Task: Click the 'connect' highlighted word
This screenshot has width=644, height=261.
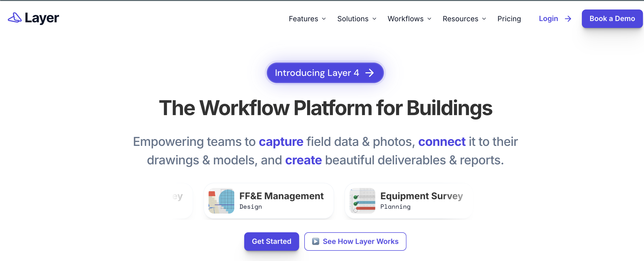Action: click(442, 142)
